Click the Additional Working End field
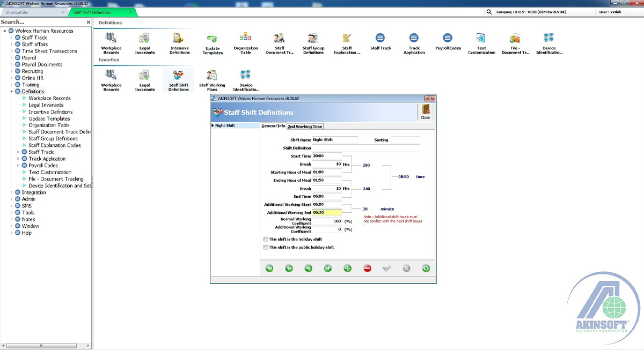644x350 pixels. click(x=327, y=212)
